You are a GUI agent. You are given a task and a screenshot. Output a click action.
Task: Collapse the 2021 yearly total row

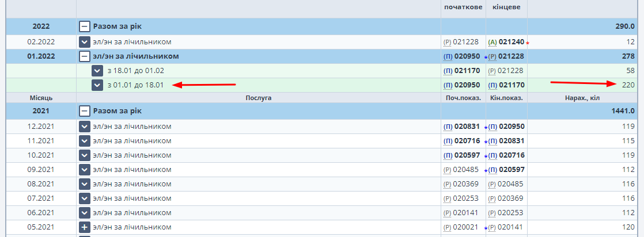click(85, 111)
